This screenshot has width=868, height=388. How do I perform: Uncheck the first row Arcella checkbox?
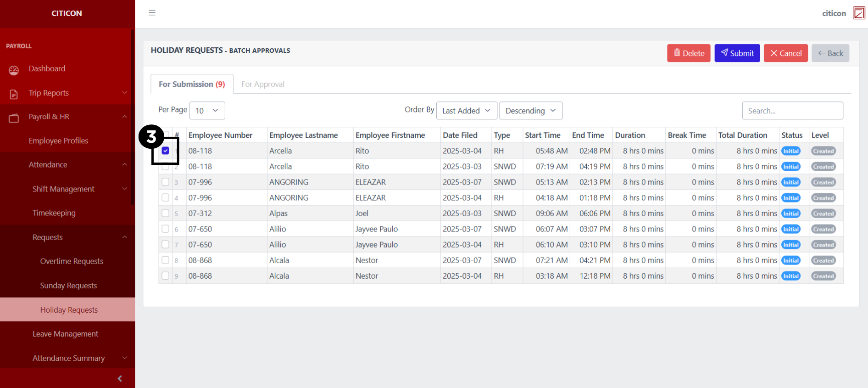[x=166, y=151]
